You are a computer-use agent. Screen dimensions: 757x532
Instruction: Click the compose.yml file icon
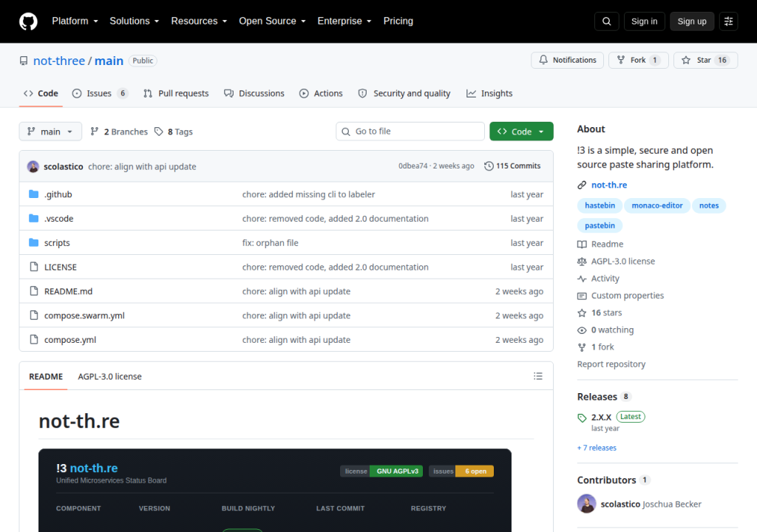(x=34, y=339)
